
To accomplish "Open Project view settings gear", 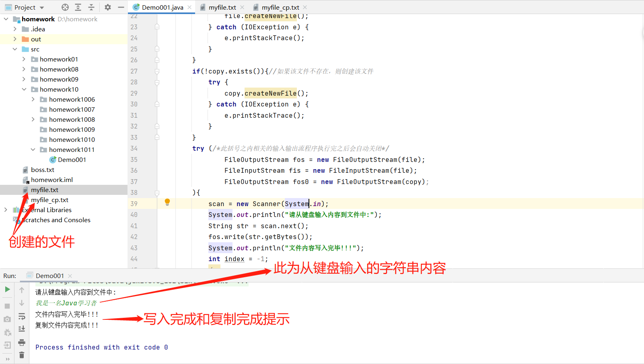I will (107, 7).
